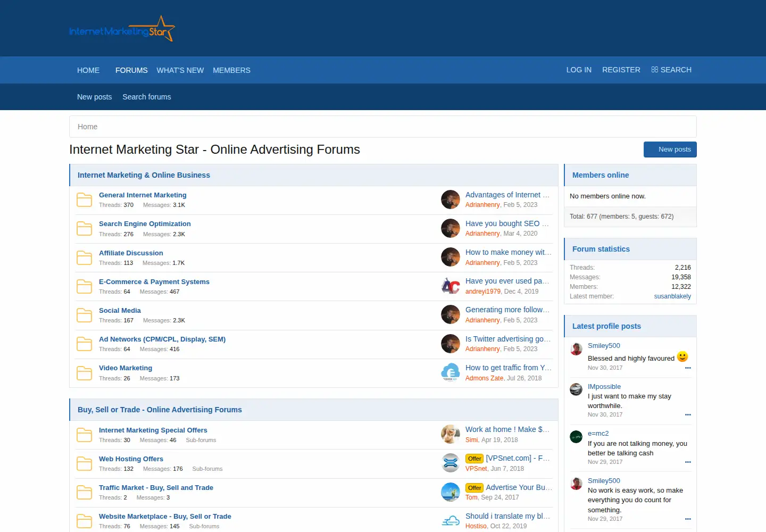This screenshot has width=766, height=532.
Task: Open the Web Hosting Offers folder icon
Action: pos(85,464)
